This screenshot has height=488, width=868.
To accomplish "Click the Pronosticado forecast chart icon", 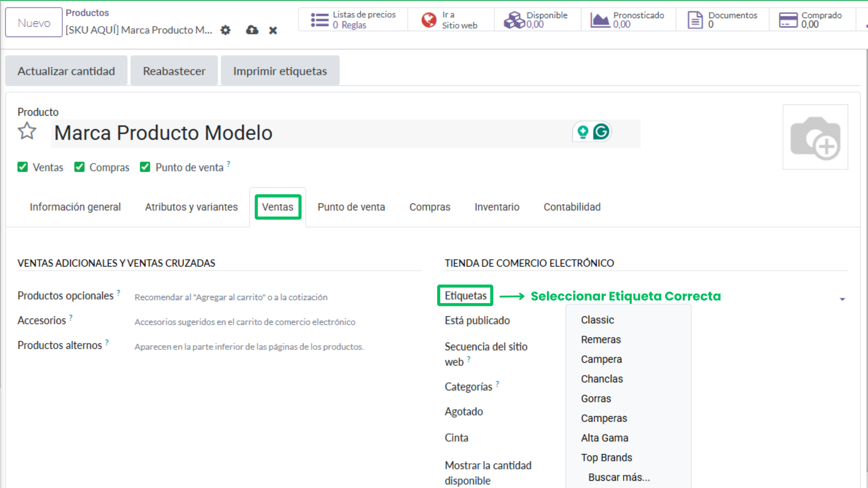I will (599, 19).
